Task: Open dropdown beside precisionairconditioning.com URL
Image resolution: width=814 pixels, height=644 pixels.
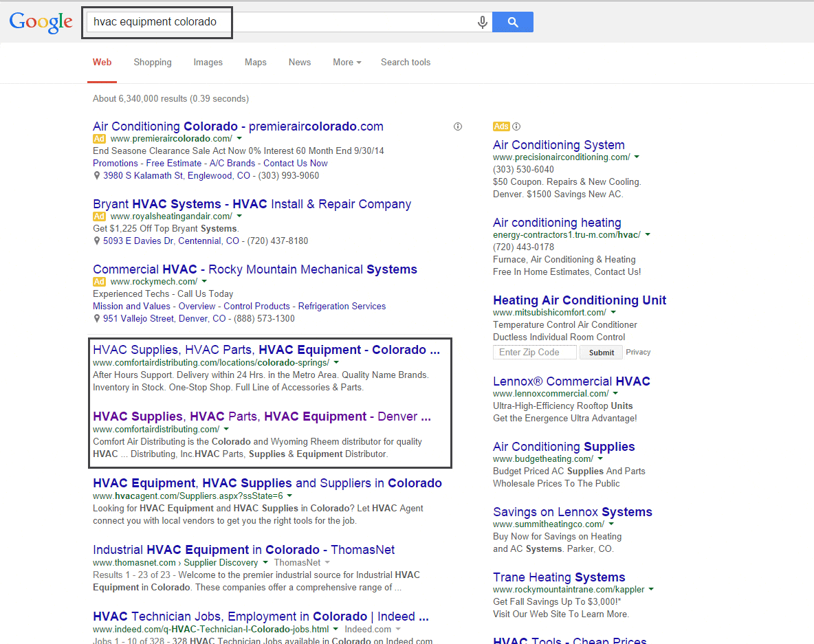Action: tap(637, 157)
